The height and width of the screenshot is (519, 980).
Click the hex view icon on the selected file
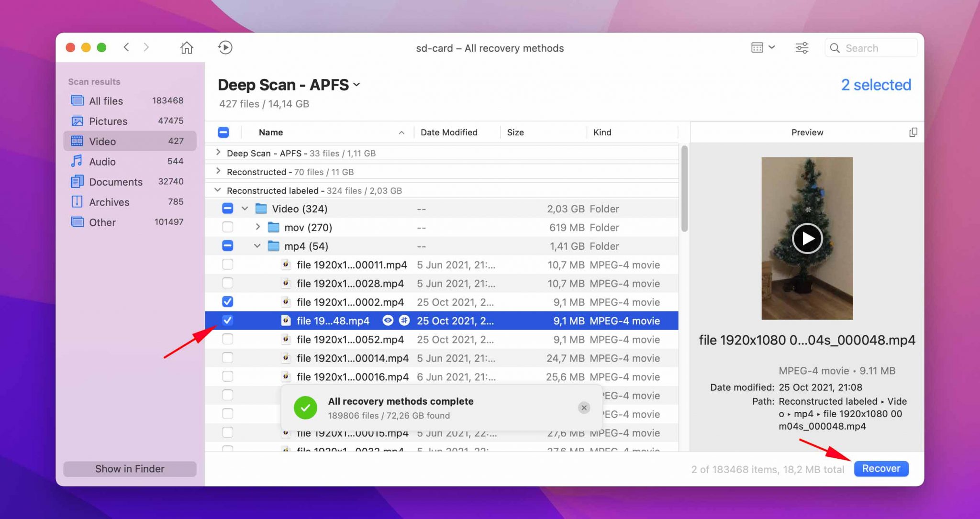[x=404, y=320]
